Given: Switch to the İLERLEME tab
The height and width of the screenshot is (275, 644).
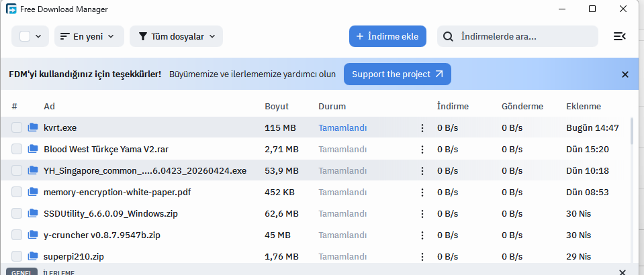Looking at the screenshot, I should [58, 272].
